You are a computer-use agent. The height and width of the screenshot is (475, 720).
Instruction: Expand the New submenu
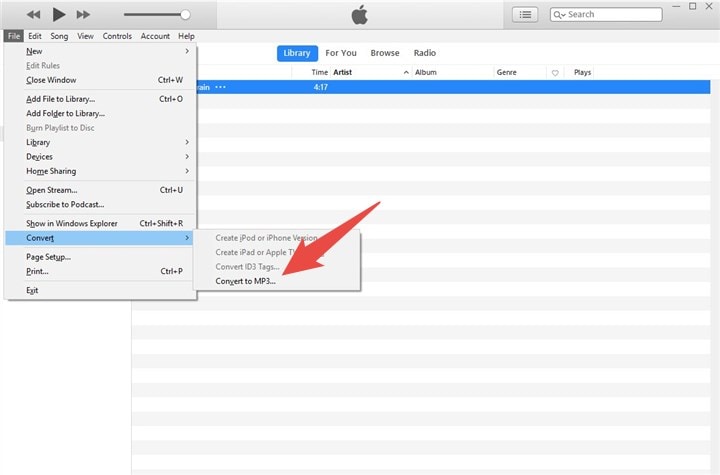(x=100, y=51)
